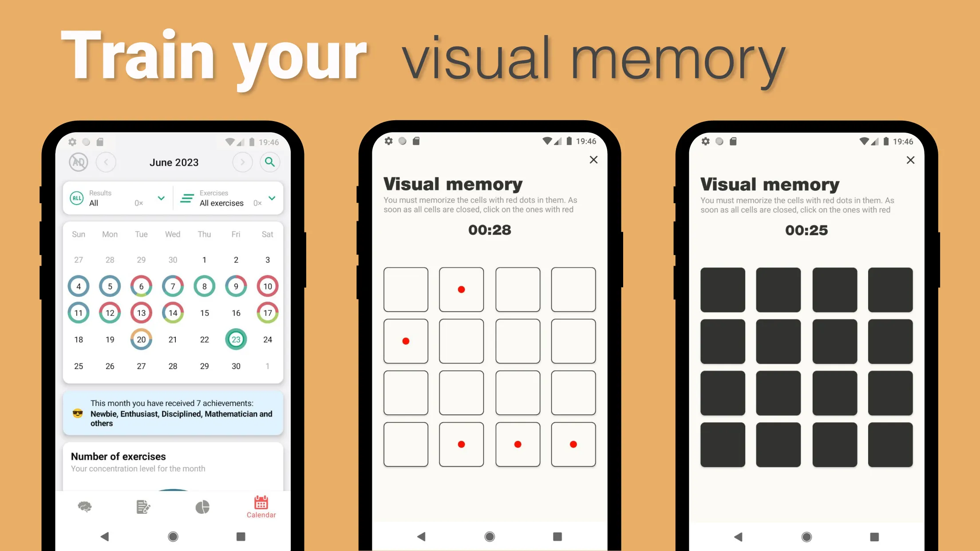980x551 pixels.
Task: Click the right navigation arrow in calendar
Action: click(242, 162)
